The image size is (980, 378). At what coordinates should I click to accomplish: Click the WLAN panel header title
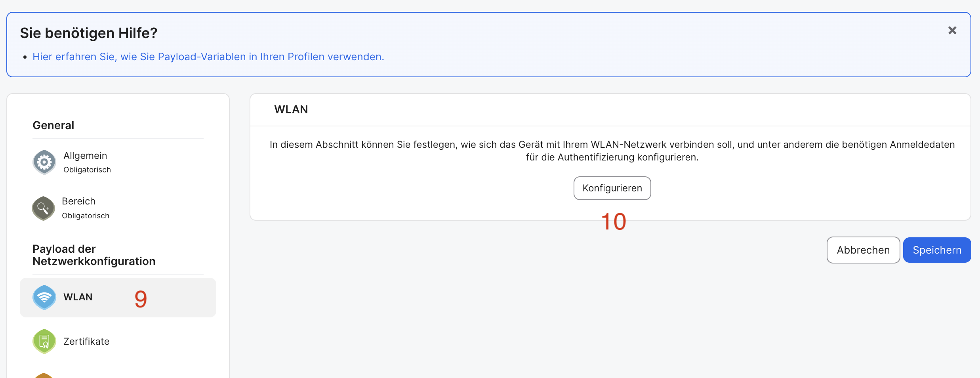(x=291, y=109)
